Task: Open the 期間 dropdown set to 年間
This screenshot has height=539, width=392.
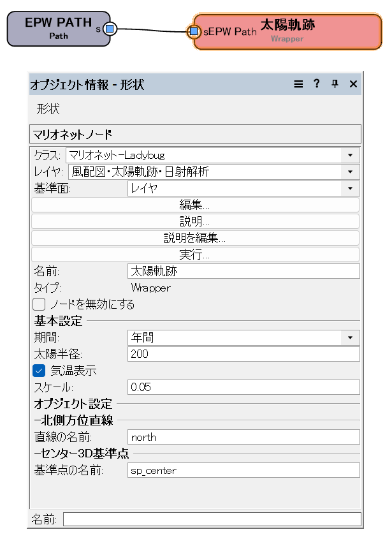Action: tap(243, 337)
